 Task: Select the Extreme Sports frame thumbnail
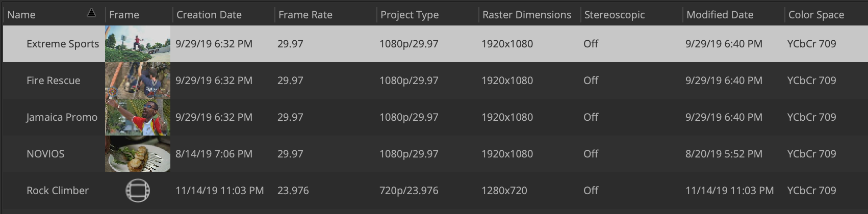point(138,44)
